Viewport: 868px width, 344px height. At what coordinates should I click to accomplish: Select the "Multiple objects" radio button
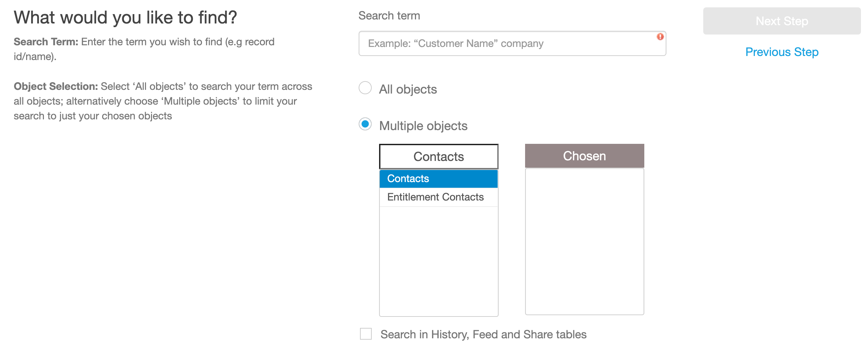[x=365, y=125]
